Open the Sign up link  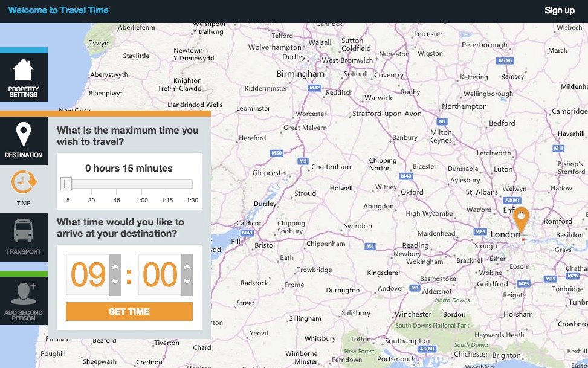(559, 10)
